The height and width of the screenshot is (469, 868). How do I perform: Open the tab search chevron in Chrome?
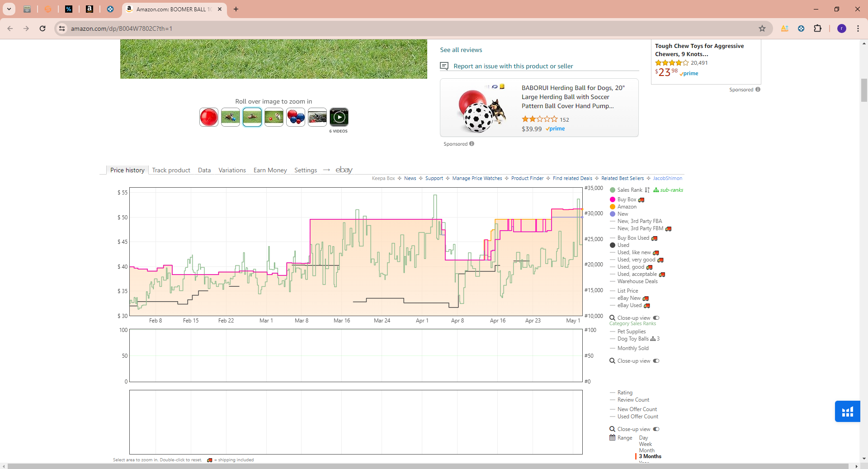[9, 9]
